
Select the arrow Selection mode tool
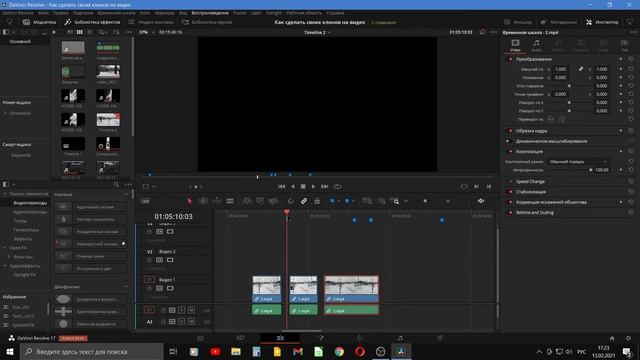tap(189, 201)
